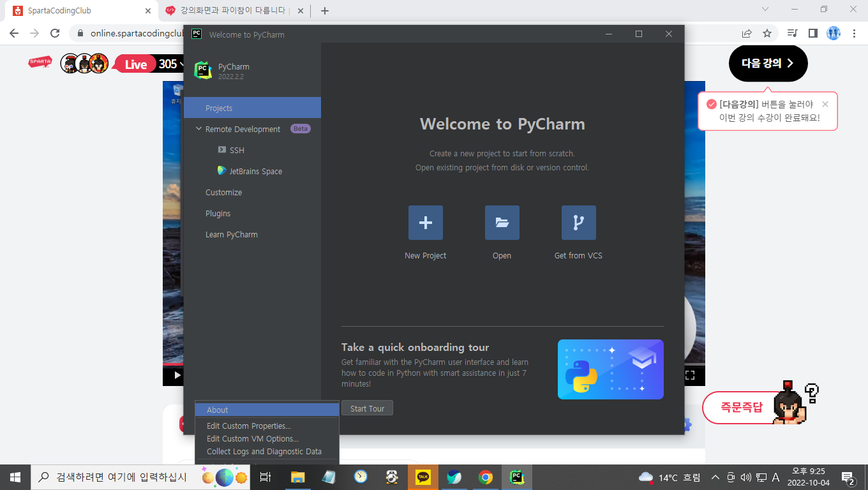
Task: Collapse the Remote Development tree section
Action: (198, 129)
